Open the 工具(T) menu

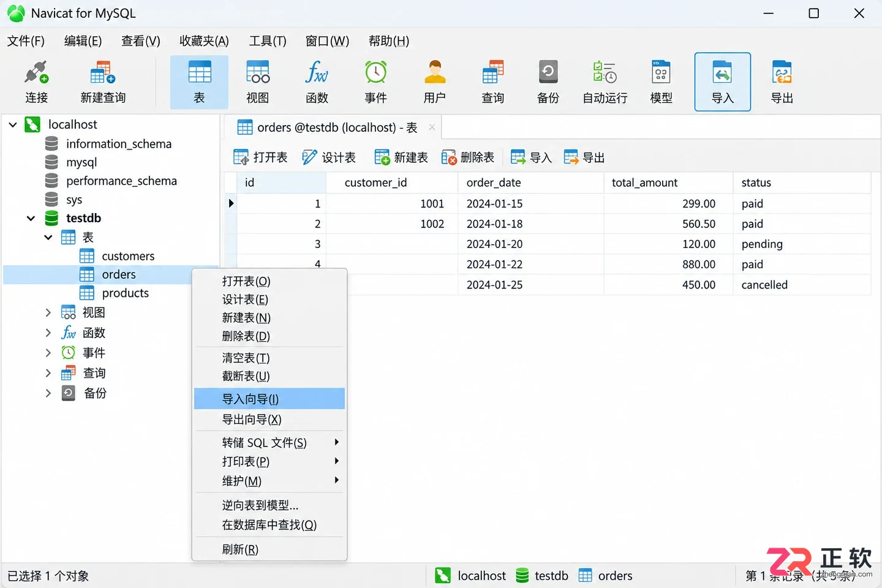pos(268,41)
